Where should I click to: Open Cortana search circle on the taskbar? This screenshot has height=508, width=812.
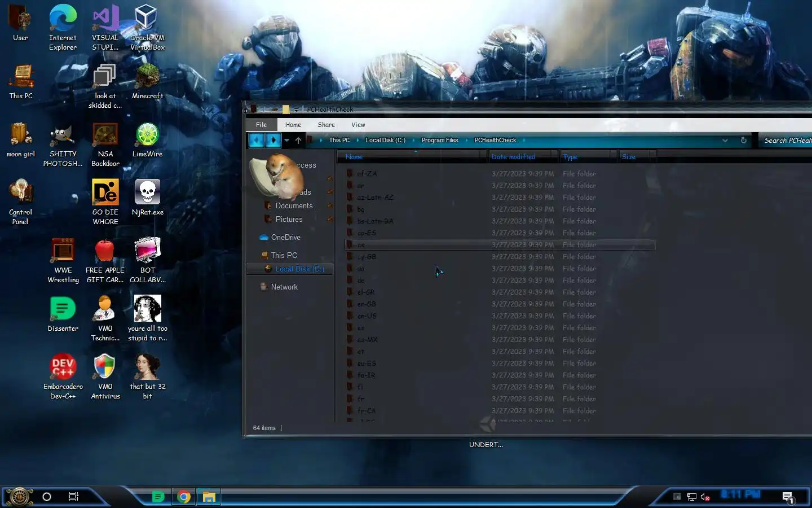47,497
